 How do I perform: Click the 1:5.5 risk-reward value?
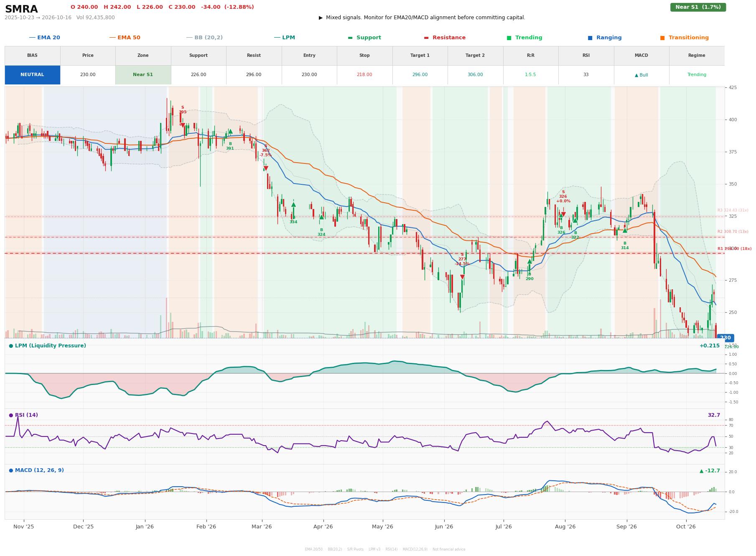coord(530,75)
